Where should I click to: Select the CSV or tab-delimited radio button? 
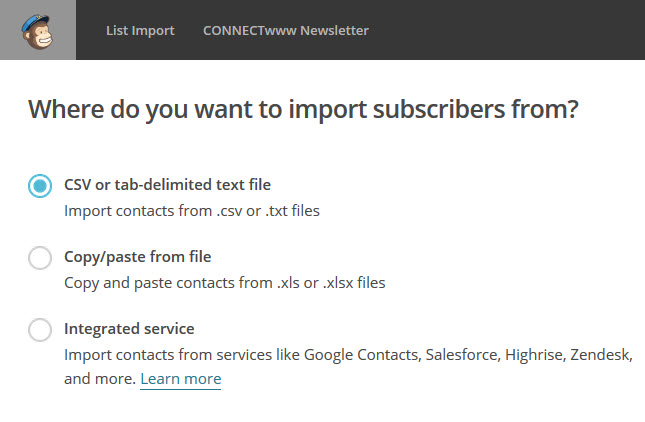click(40, 185)
